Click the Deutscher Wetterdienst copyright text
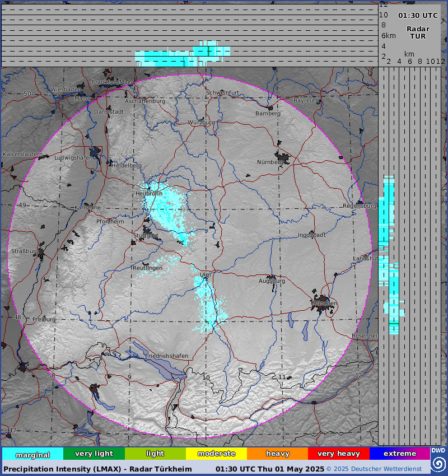Image resolution: width=448 pixels, height=476 pixels. click(x=374, y=469)
